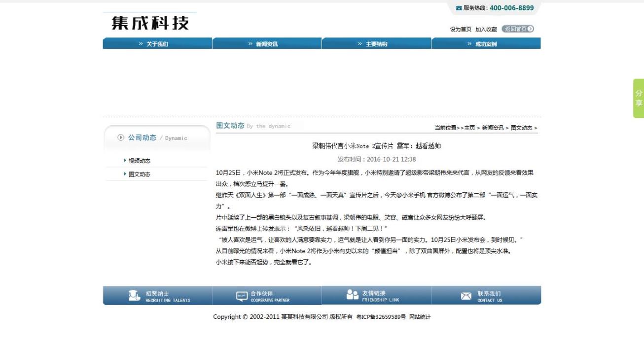Screen dimensions: 644x343
Task: Click the line 小米接下来能否起势，完全就看它了
Action: 263,262
